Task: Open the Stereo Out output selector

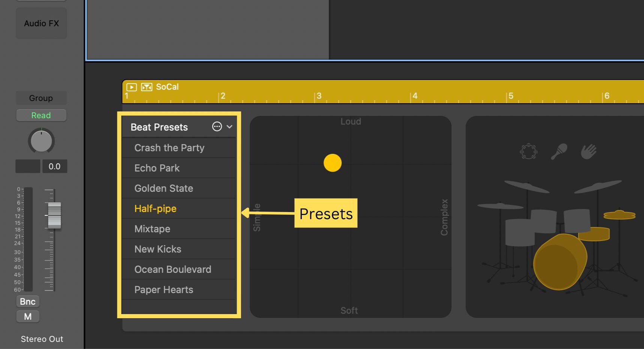Action: [x=42, y=339]
